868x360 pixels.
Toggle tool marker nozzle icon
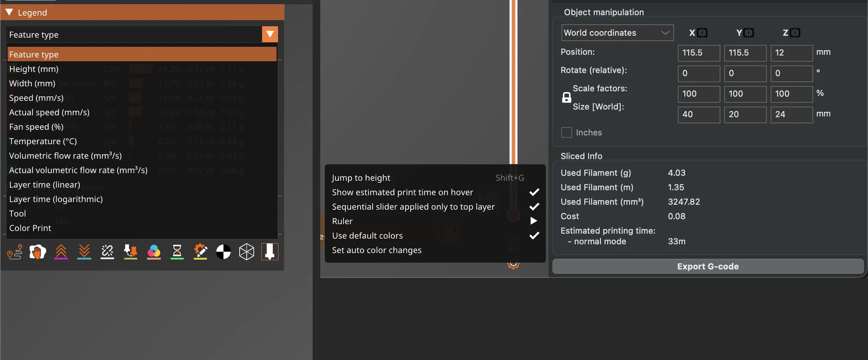click(x=270, y=252)
